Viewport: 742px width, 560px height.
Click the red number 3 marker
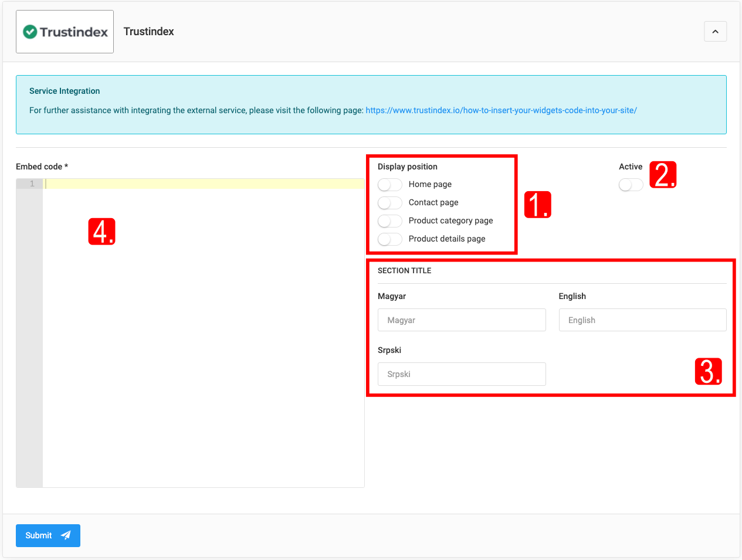[708, 372]
